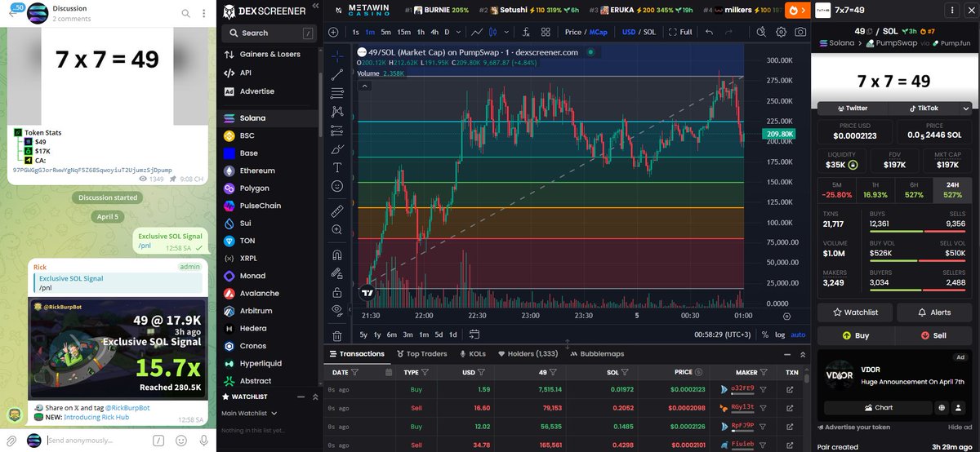This screenshot has width=980, height=452.
Task: Open the trending fire button
Action: click(x=796, y=11)
